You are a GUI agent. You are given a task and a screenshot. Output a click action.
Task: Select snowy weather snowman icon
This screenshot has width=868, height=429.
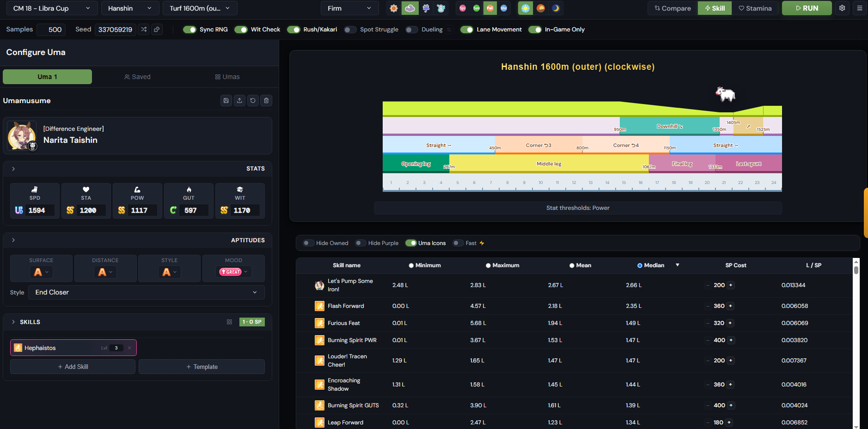(441, 8)
